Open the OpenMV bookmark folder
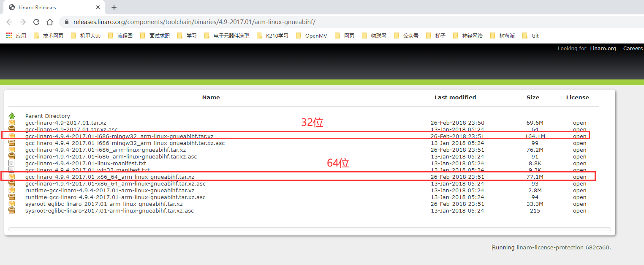 click(x=311, y=36)
